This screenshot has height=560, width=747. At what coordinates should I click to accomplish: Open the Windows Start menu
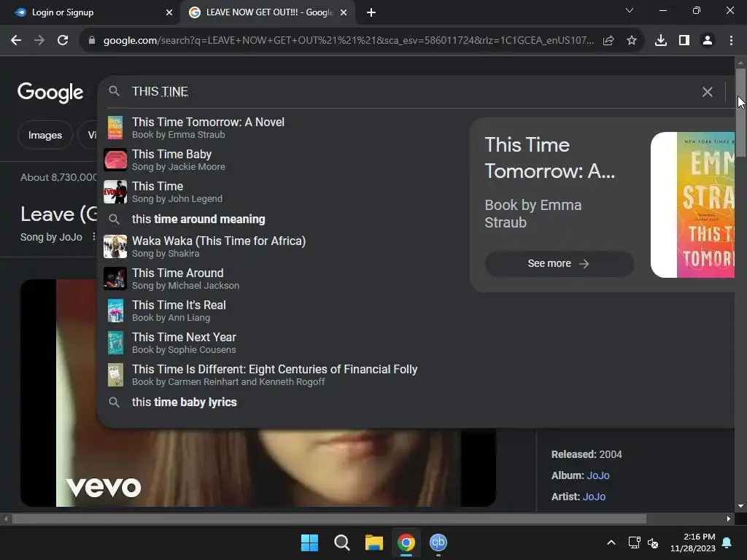309,542
